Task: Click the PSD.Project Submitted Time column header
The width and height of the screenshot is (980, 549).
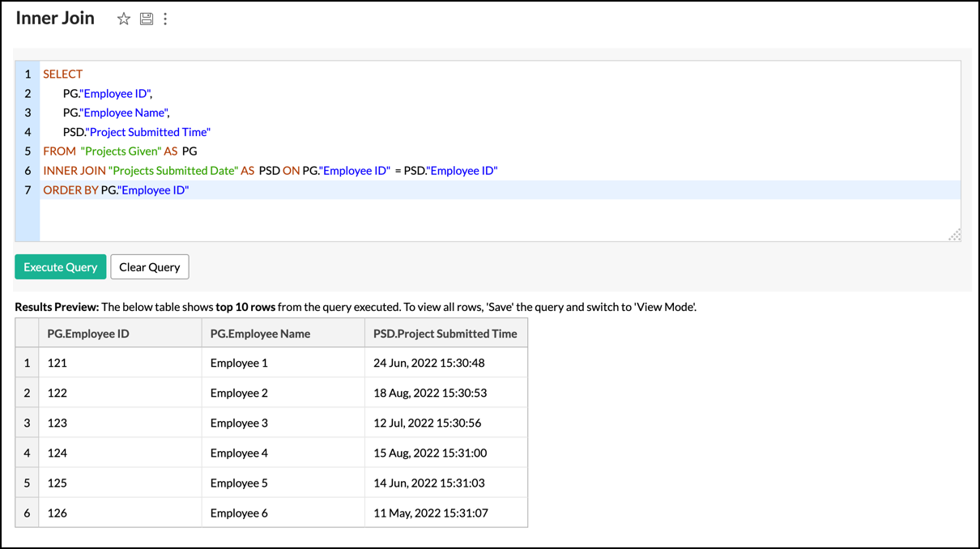Action: pyautogui.click(x=445, y=334)
